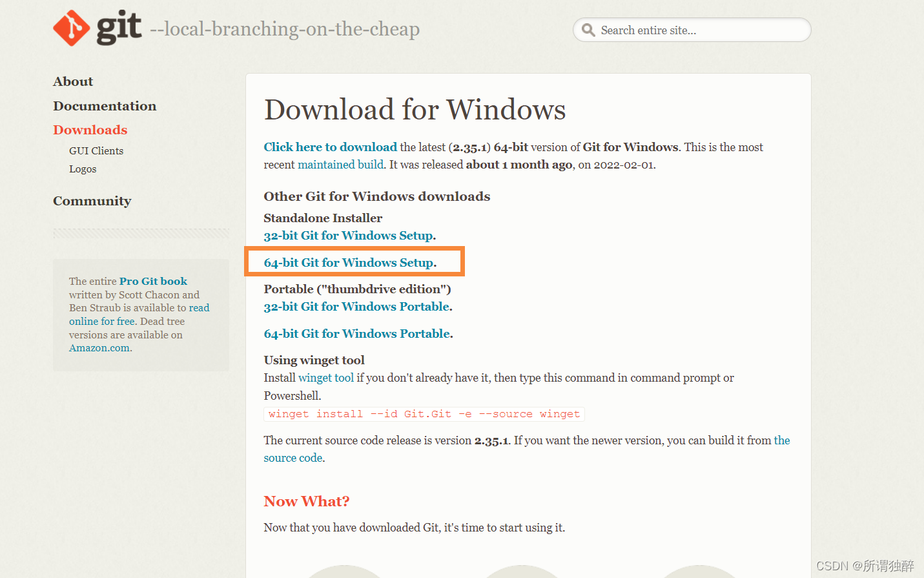
Task: Open 'the source code' link
Action: click(782, 440)
